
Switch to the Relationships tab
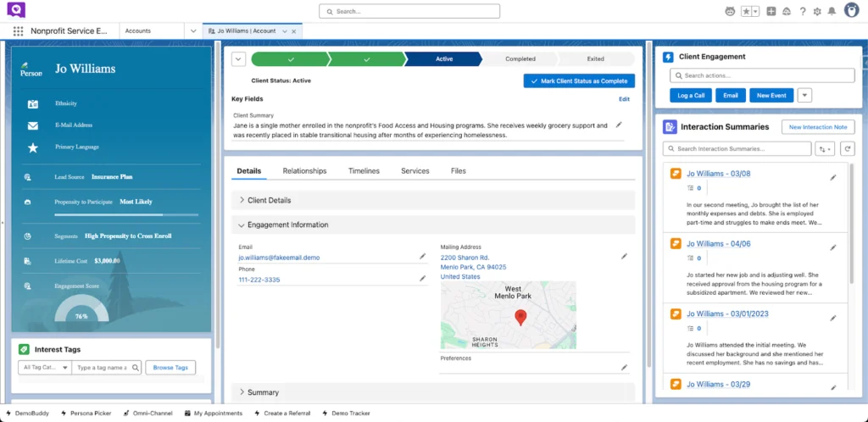click(x=304, y=171)
